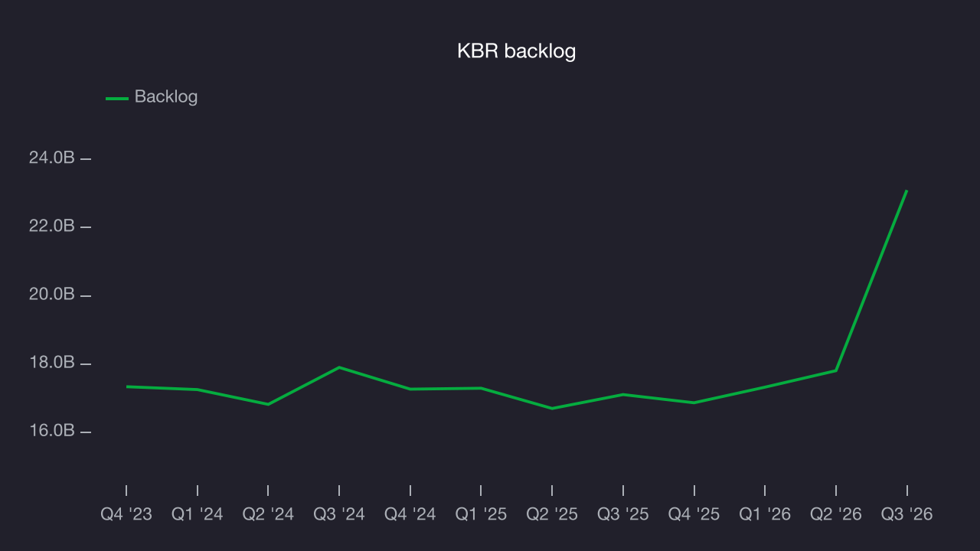The image size is (980, 551).
Task: Select the Q4 '25 x-axis label
Action: click(x=694, y=514)
